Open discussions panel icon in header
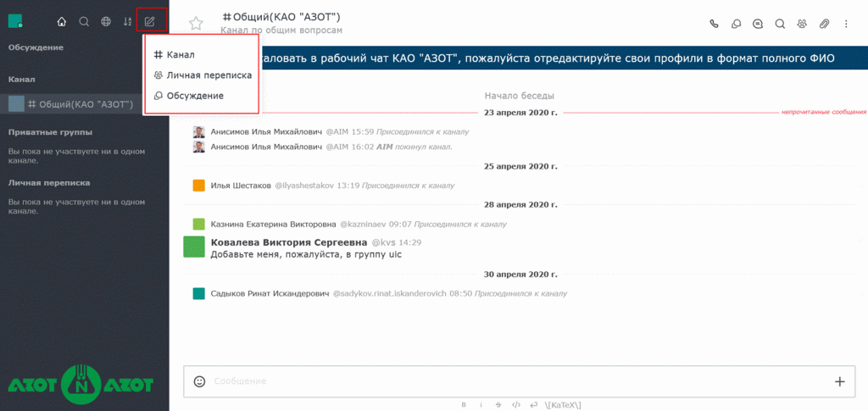The width and height of the screenshot is (868, 411). pos(737,24)
